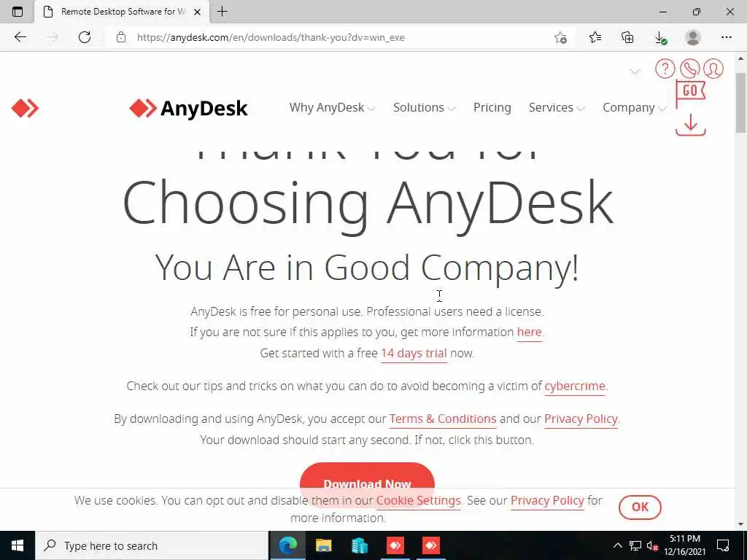747x560 pixels.
Task: Open the Collections icon in toolbar
Action: point(627,37)
